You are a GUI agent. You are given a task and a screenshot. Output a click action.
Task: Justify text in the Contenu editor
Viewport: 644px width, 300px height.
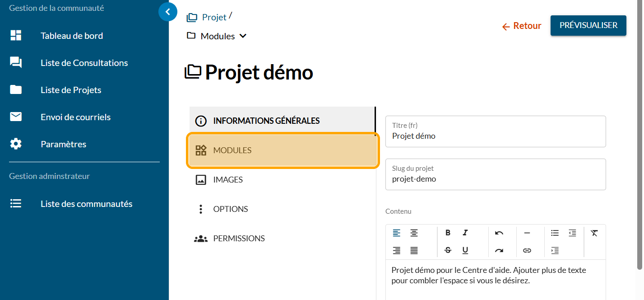(x=414, y=250)
